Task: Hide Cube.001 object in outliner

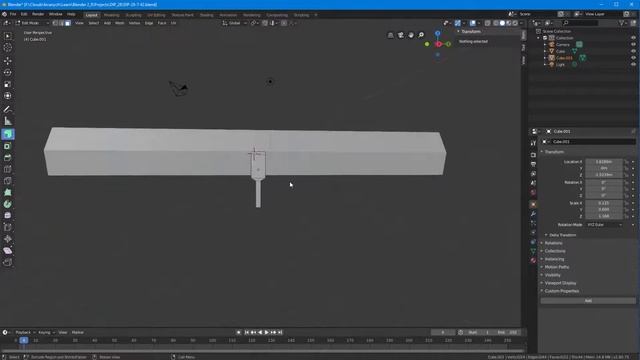Action: (633, 58)
